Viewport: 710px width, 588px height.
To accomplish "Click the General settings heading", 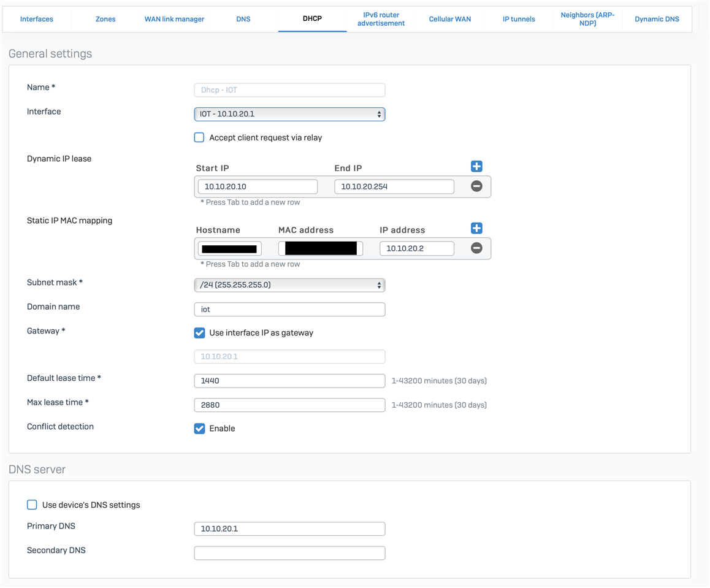I will (x=50, y=54).
